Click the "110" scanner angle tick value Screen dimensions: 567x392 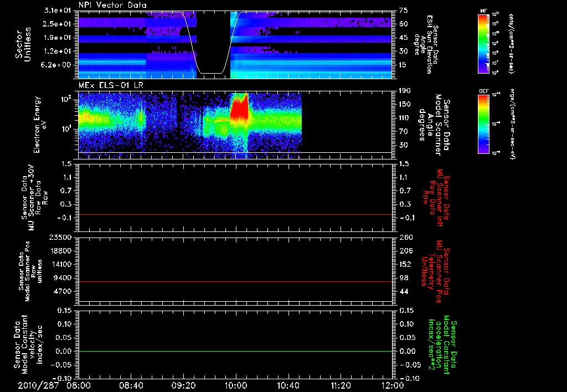405,118
